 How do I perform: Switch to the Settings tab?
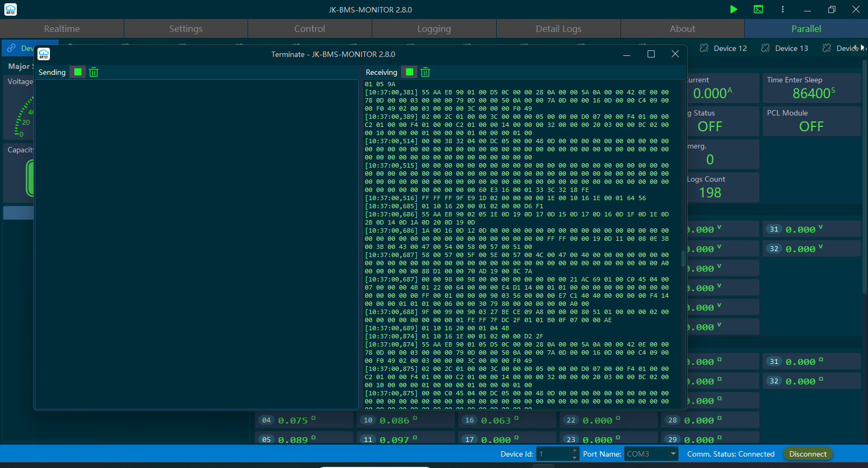click(x=186, y=29)
